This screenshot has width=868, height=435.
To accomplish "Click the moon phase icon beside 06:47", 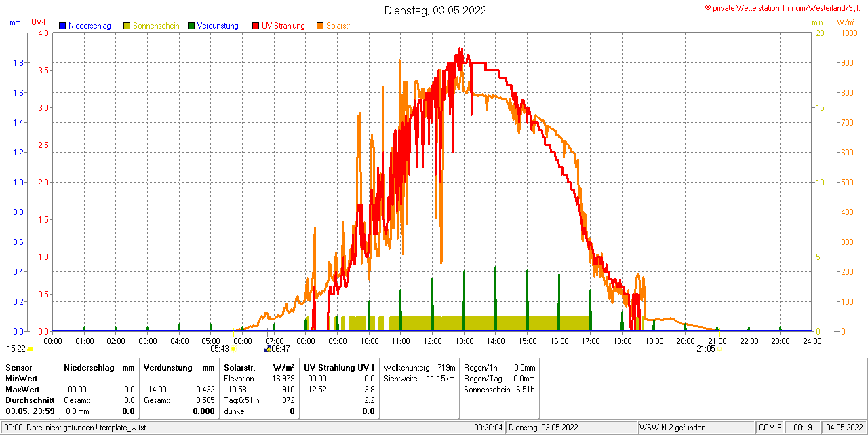I will [x=267, y=349].
